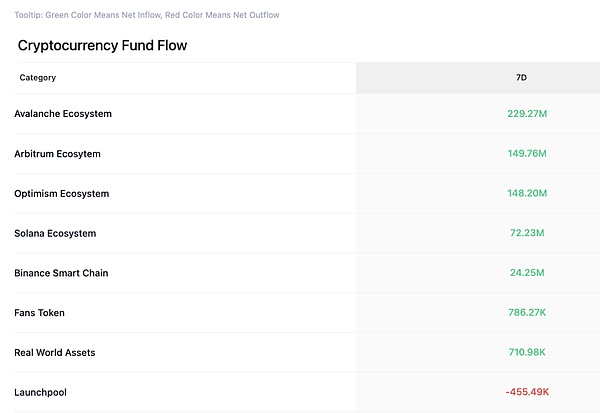Click the Cryptocurrency Fund Flow title
Image resolution: width=600 pixels, height=413 pixels.
(x=102, y=45)
